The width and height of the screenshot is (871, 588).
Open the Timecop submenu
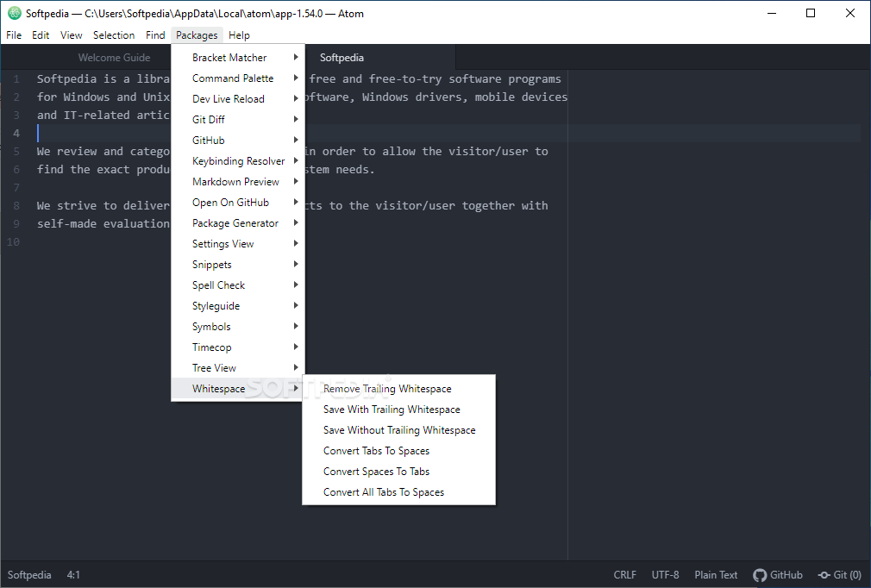point(238,347)
